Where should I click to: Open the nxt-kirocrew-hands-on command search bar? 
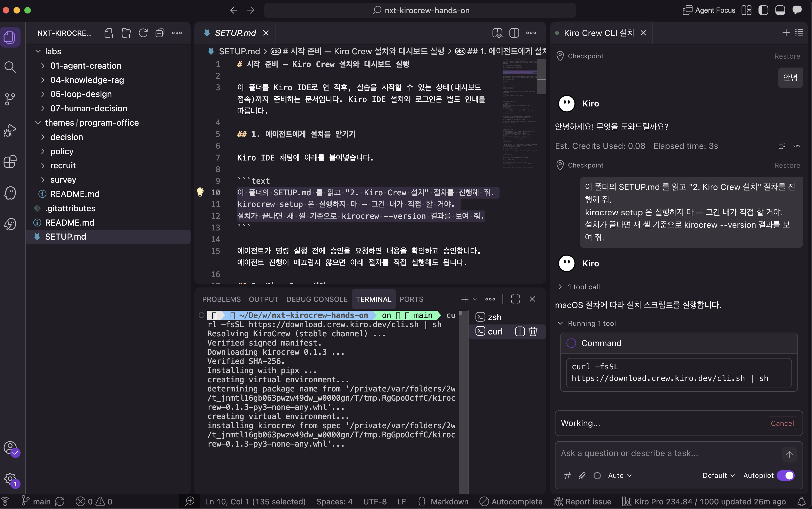pyautogui.click(x=420, y=11)
